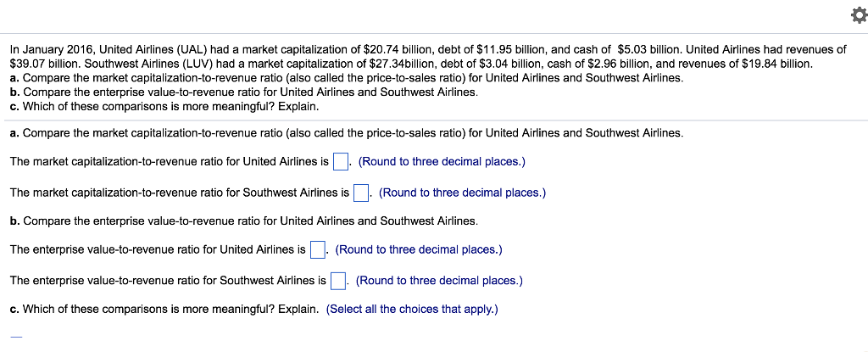Click Southwest Airlines market capitalization-to-revenue answer box

(x=361, y=193)
